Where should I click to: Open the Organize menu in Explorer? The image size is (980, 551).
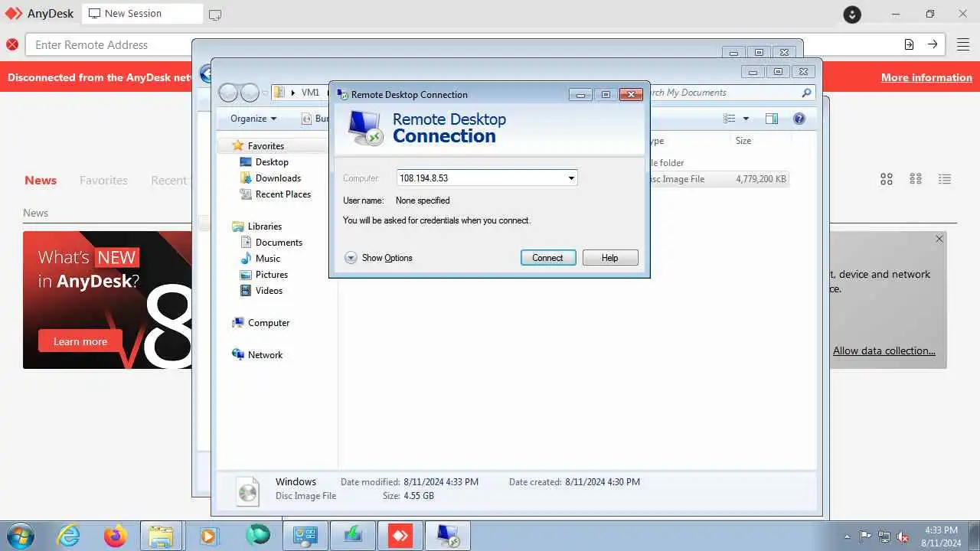[253, 119]
